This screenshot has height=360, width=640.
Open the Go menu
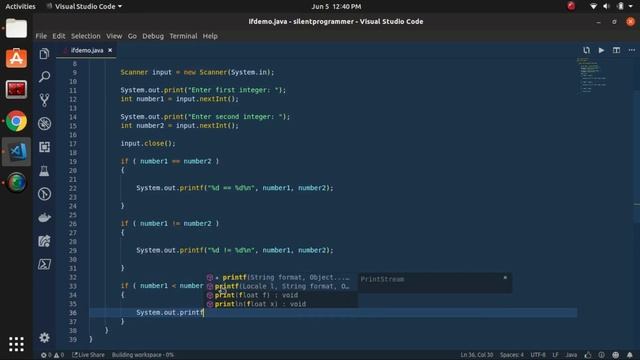tap(132, 36)
